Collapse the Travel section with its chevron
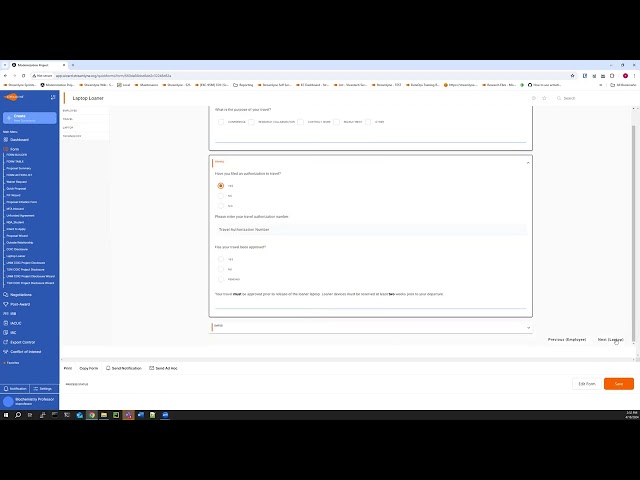Viewport: 640px width, 480px height. [x=528, y=162]
